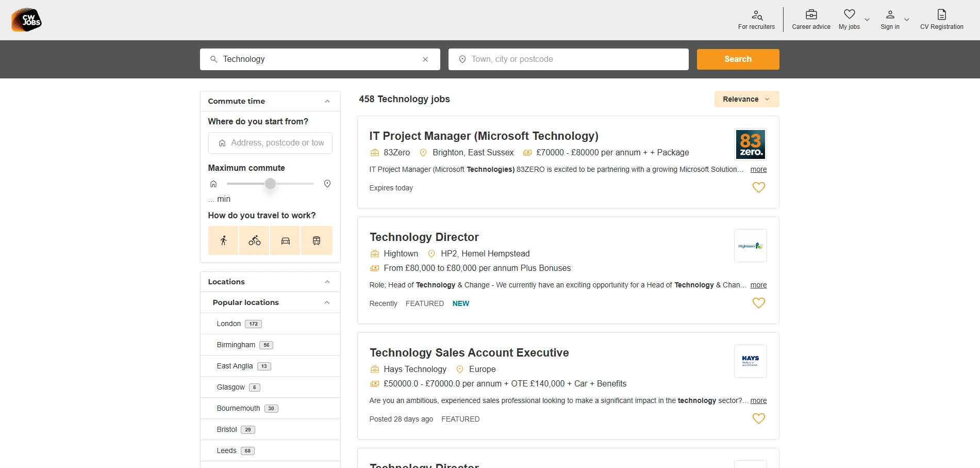Filter jobs by London location

(270, 324)
